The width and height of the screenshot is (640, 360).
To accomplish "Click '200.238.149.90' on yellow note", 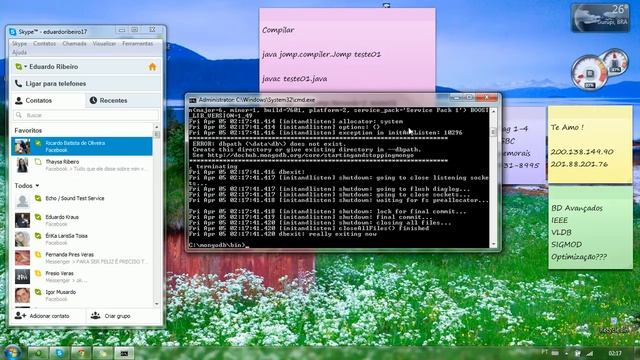I will [582, 152].
